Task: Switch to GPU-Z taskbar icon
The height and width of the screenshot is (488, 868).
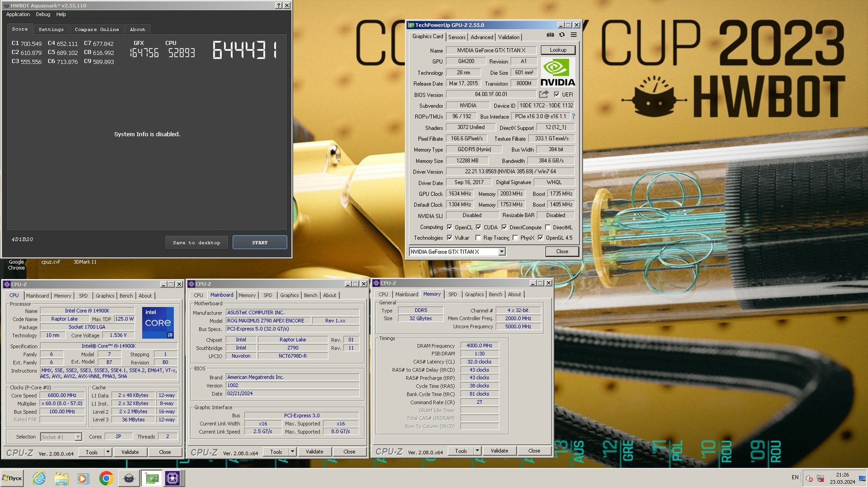Action: coord(152,478)
